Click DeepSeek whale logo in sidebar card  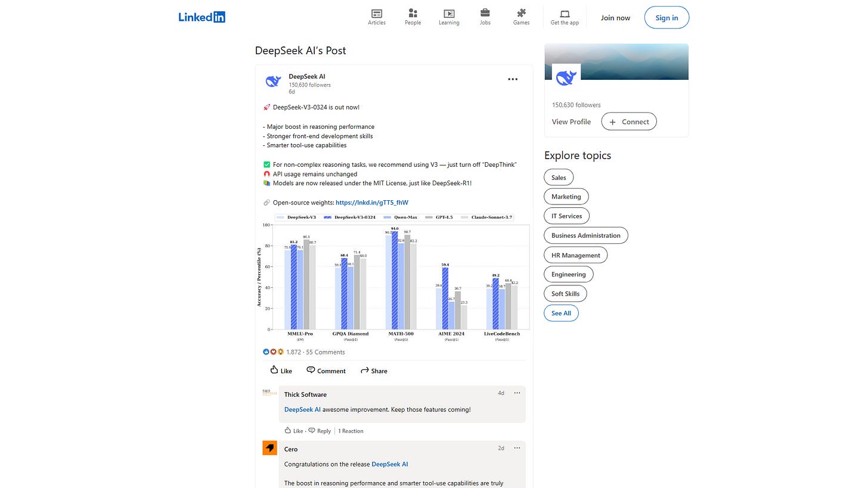tap(566, 78)
